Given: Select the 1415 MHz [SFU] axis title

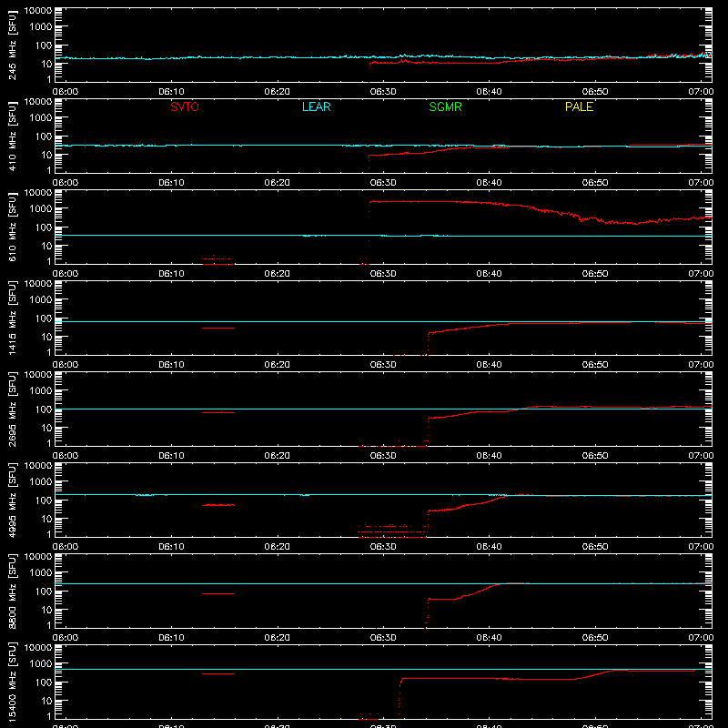Looking at the screenshot, I should point(12,318).
